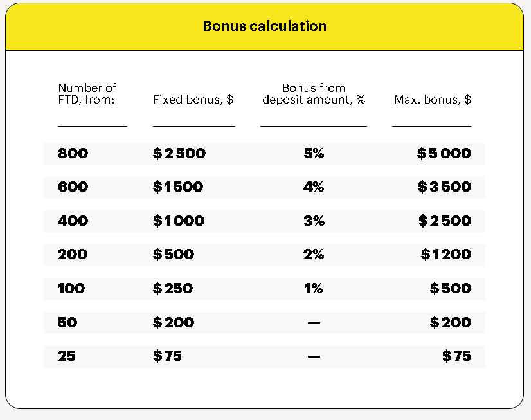531x420 pixels.
Task: Select the "Max. bonus, $" column header
Action: pos(432,100)
